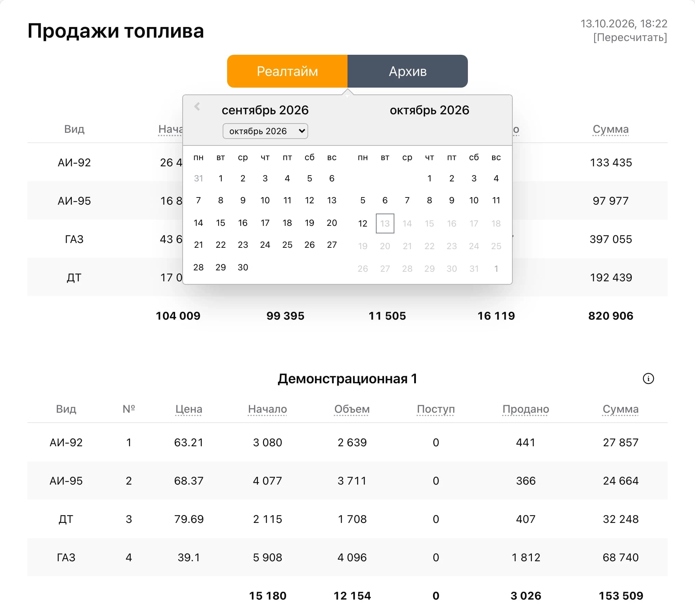Image resolution: width=695 pixels, height=616 pixels.
Task: Pick the outlined October 13 date
Action: coord(385,223)
